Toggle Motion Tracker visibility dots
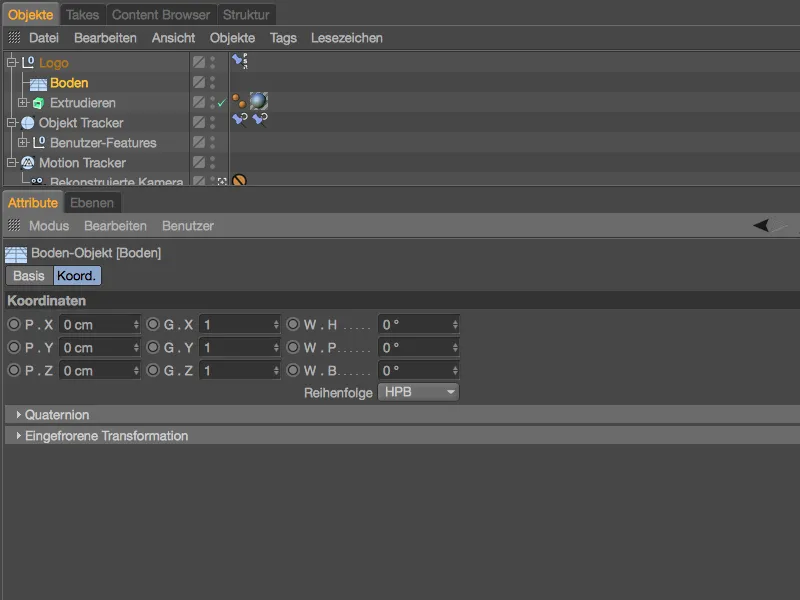 [x=213, y=162]
